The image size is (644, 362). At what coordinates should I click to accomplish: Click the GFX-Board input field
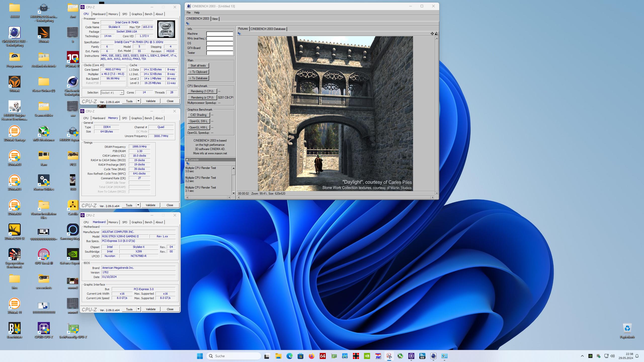[x=220, y=48]
